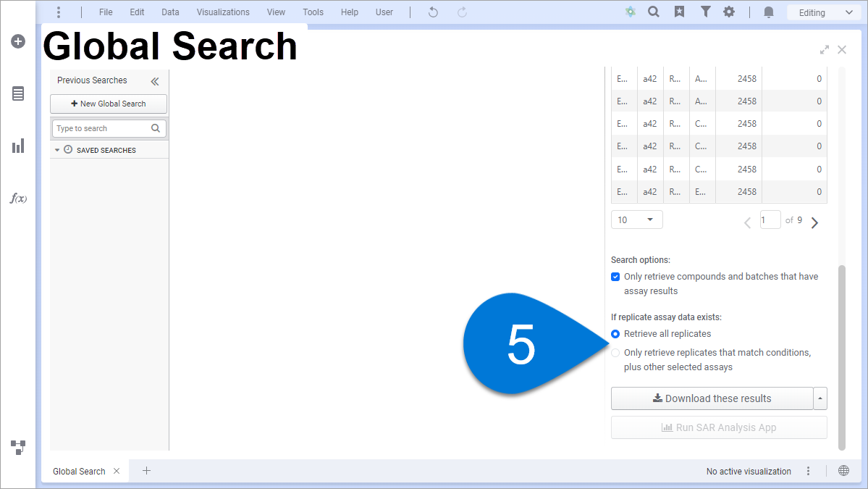
Task: Click the add plus icon in left sidebar
Action: point(18,41)
